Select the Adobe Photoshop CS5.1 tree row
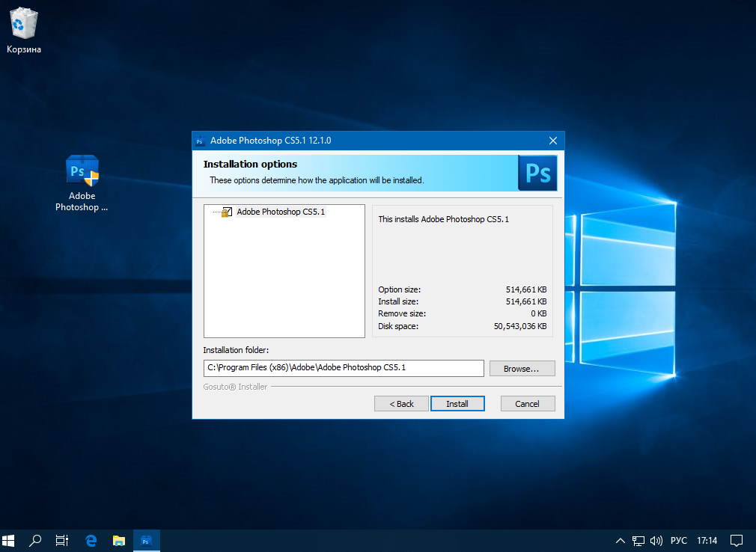Image resolution: width=756 pixels, height=552 pixels. click(281, 212)
